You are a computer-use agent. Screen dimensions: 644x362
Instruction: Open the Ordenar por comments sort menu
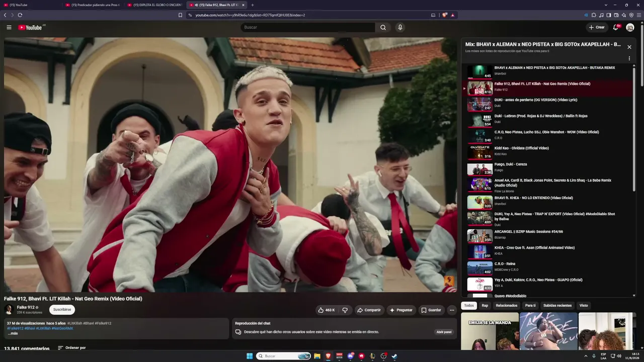click(71, 348)
